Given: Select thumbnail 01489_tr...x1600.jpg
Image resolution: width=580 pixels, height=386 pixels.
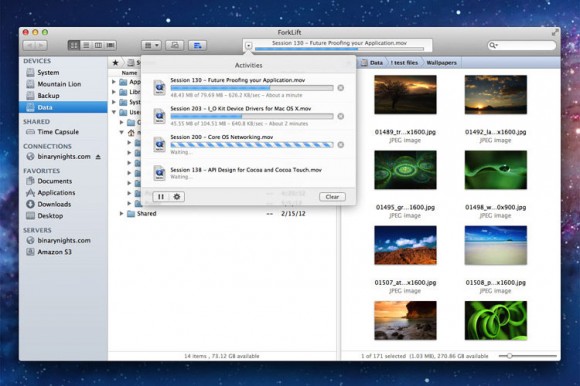Looking at the screenshot, I should (405, 95).
